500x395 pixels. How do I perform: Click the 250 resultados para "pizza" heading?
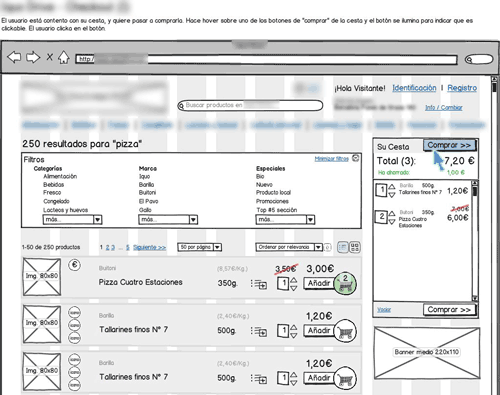pos(82,144)
